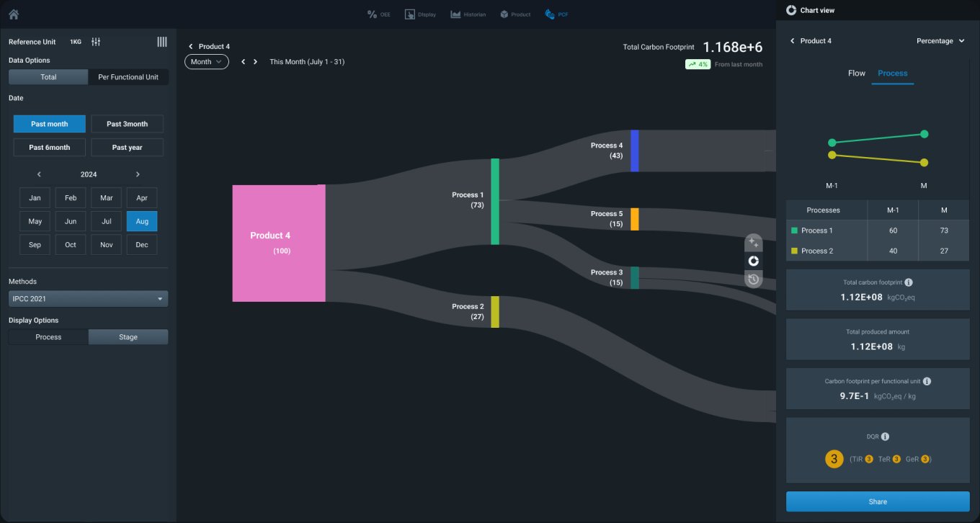Switch to the Process tab

[x=893, y=73]
